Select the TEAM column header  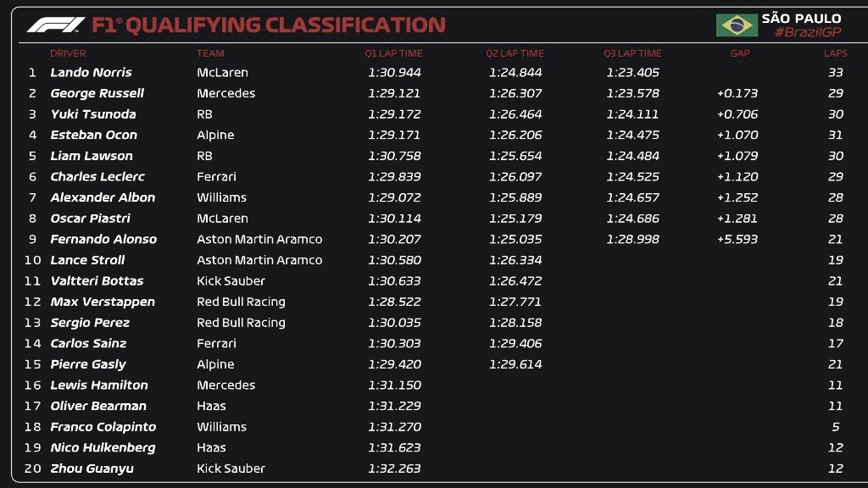(210, 53)
